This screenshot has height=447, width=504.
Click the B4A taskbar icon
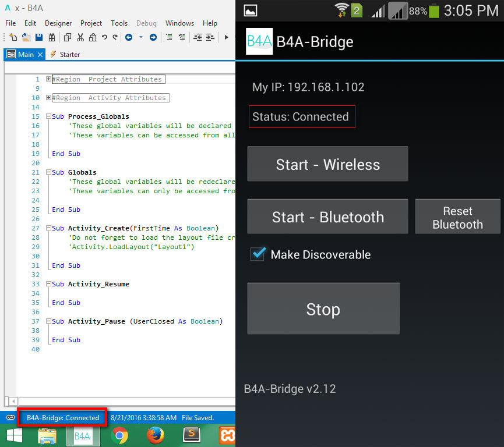[x=83, y=436]
